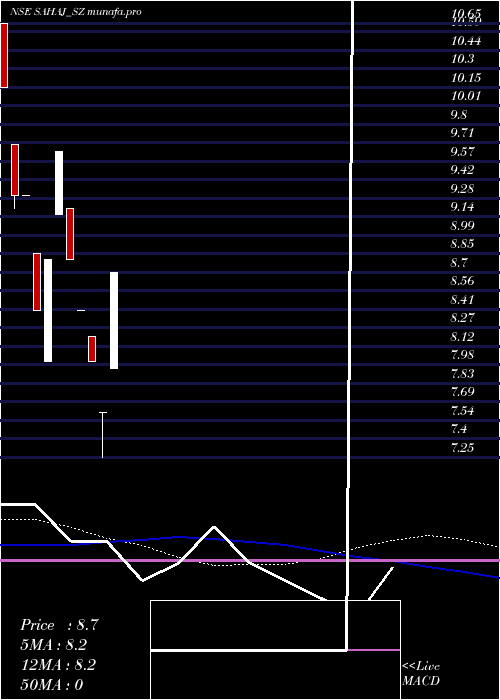Click the 12MA : 8.2 readout
Screen dimensions: 500x700
point(58,665)
